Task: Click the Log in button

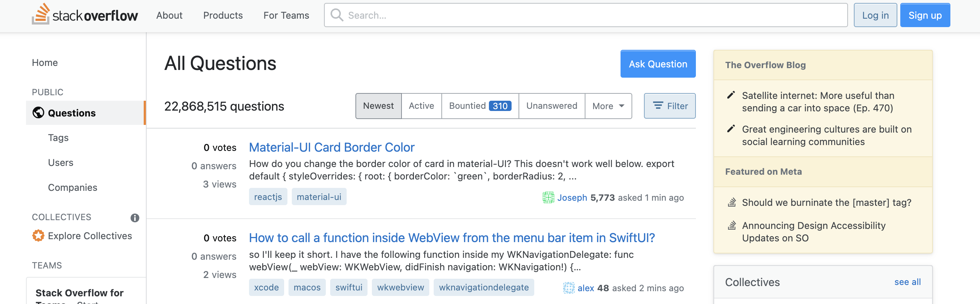Action: (x=875, y=15)
